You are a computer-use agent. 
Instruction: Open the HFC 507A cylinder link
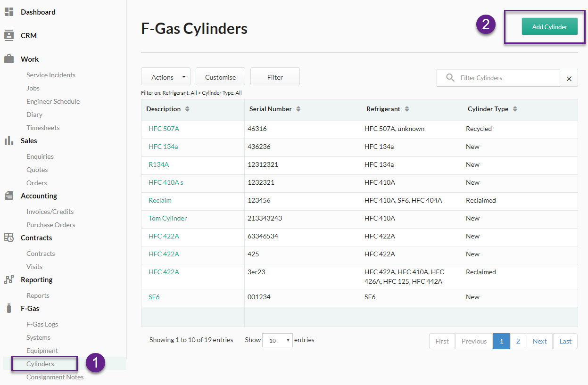coord(164,129)
